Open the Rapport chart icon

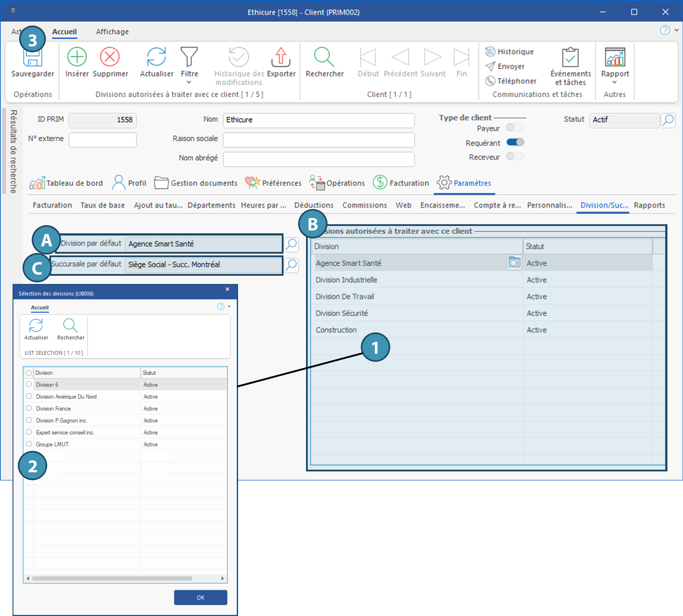click(615, 57)
